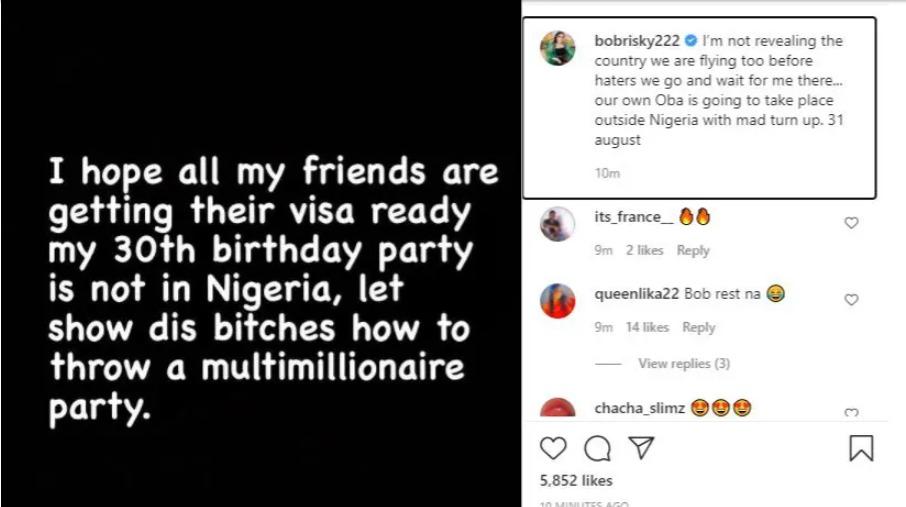Like its_france__ comment heart
906x507 pixels.
point(851,223)
